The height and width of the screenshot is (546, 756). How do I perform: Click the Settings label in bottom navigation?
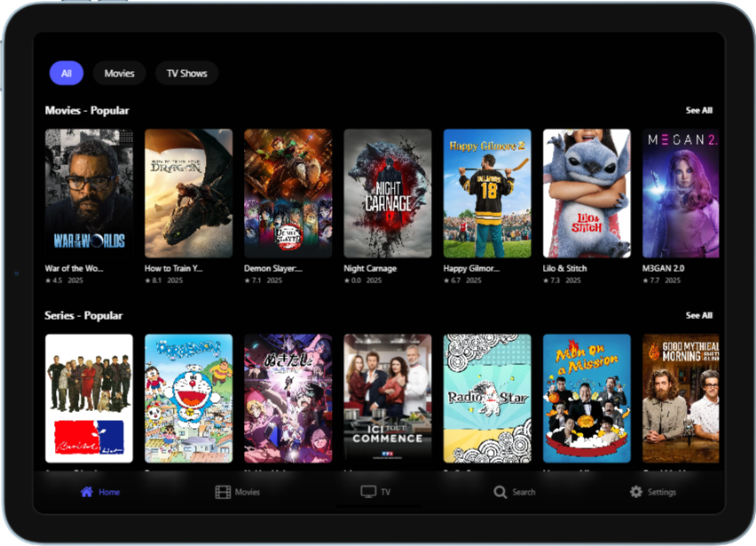(662, 492)
